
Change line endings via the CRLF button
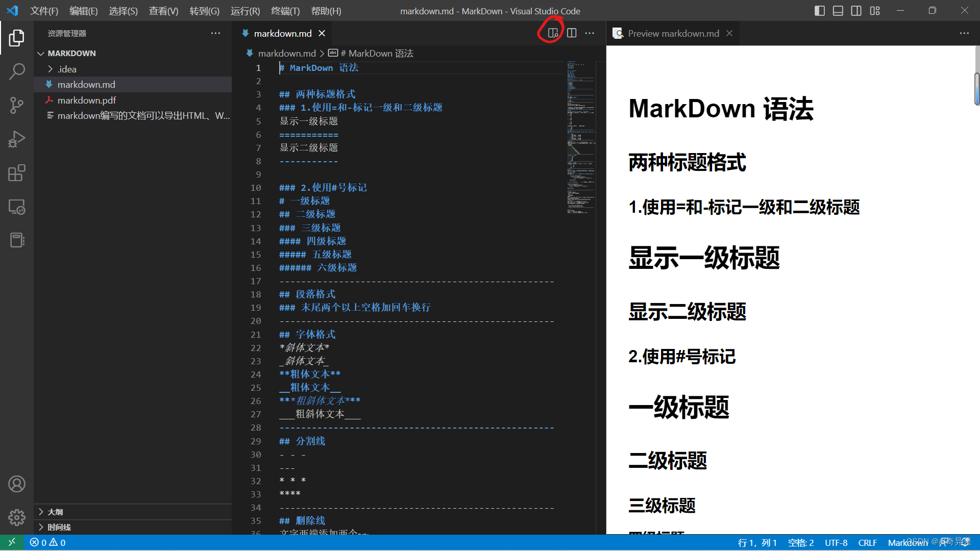point(868,542)
